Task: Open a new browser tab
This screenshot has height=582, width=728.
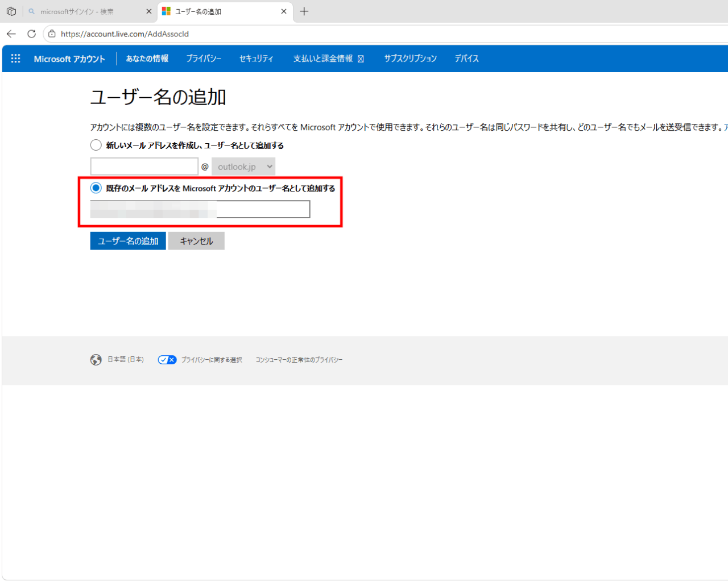Action: (x=304, y=11)
